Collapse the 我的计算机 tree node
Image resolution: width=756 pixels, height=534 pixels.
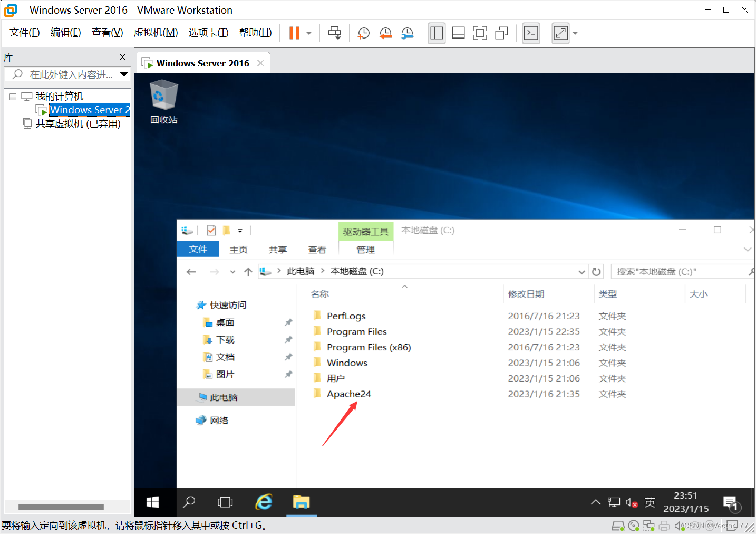(13, 97)
